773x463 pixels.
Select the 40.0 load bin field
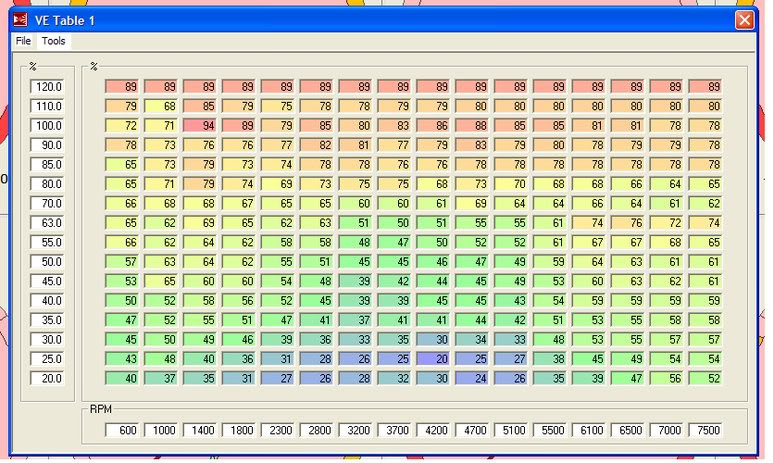[47, 301]
